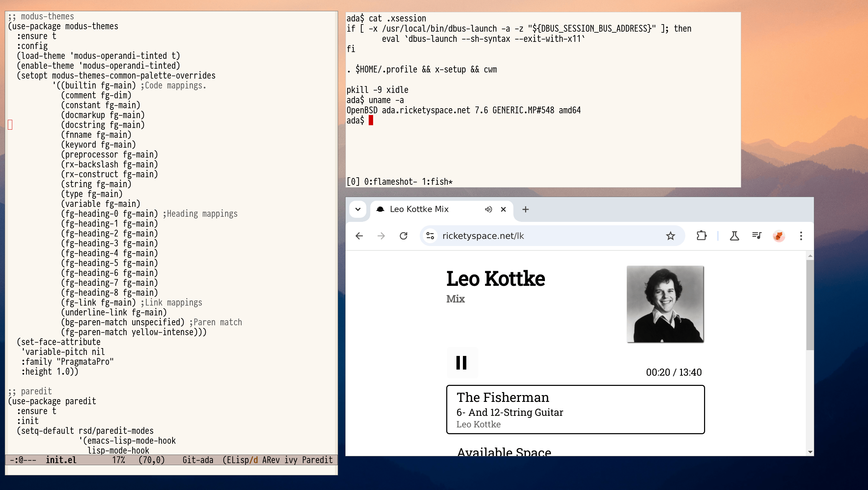Click Git-ada in the Emacs mode line
The image size is (868, 490).
[x=198, y=460]
